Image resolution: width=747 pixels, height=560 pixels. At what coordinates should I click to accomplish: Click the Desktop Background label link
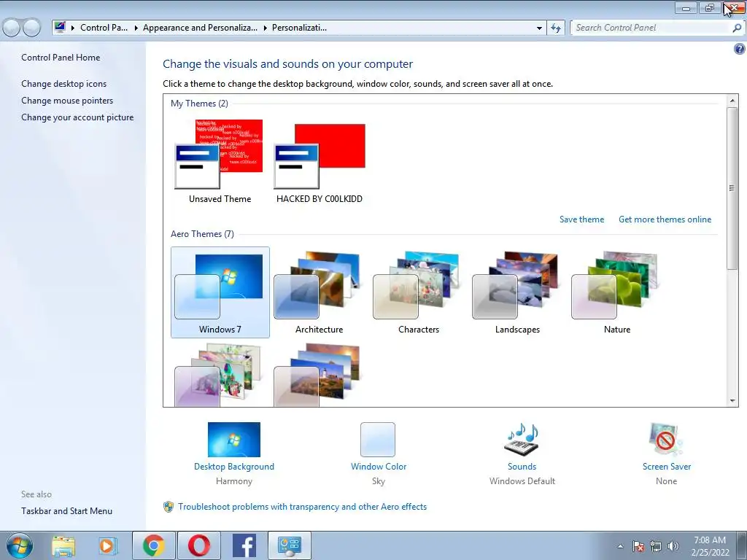(234, 467)
